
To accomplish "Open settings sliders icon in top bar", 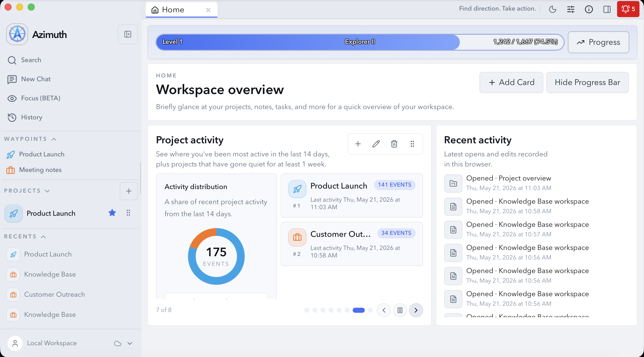I will pos(571,9).
